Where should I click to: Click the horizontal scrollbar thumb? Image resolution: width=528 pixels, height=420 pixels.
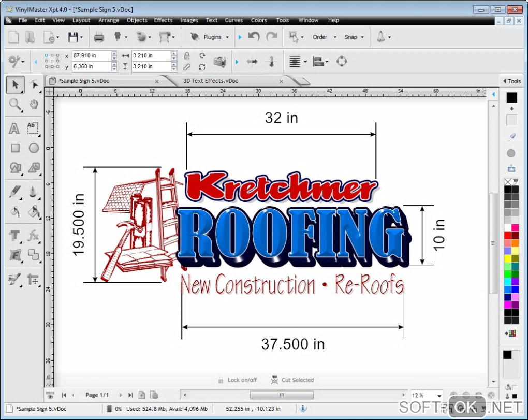coord(282,395)
